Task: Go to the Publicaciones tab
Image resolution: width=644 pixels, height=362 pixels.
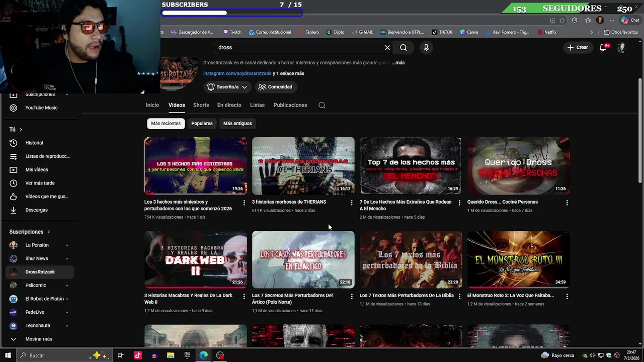Action: 290,105
